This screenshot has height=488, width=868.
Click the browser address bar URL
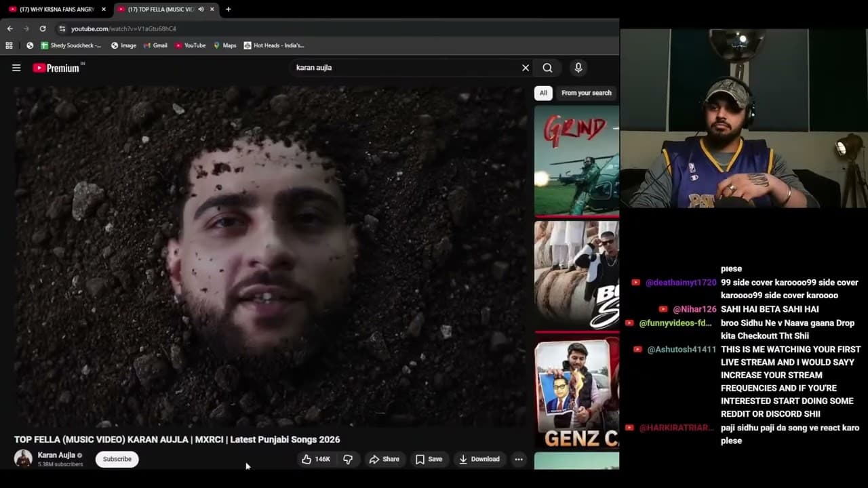123,28
